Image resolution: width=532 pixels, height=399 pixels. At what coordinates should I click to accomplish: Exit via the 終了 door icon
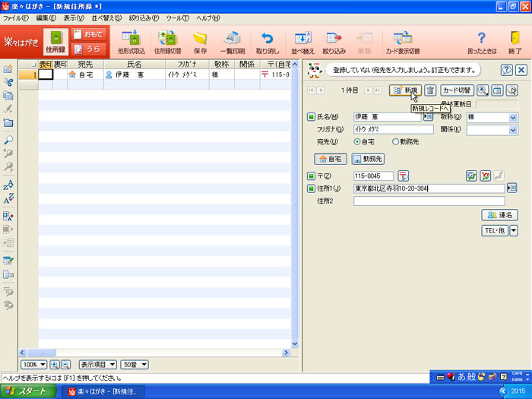(515, 42)
